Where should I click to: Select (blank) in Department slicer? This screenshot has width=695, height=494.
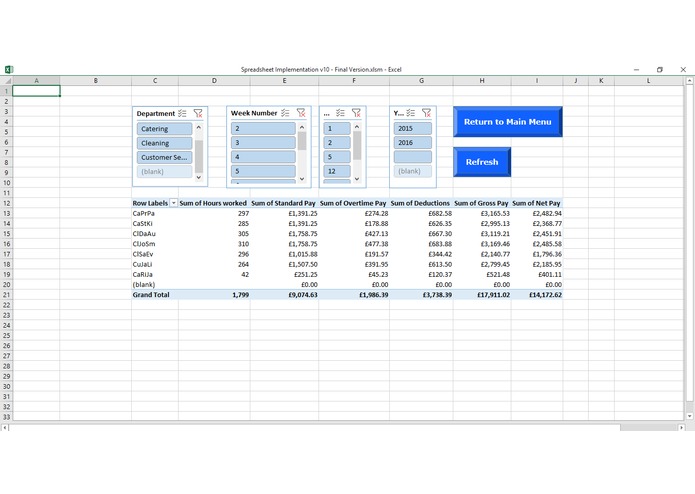pos(164,171)
